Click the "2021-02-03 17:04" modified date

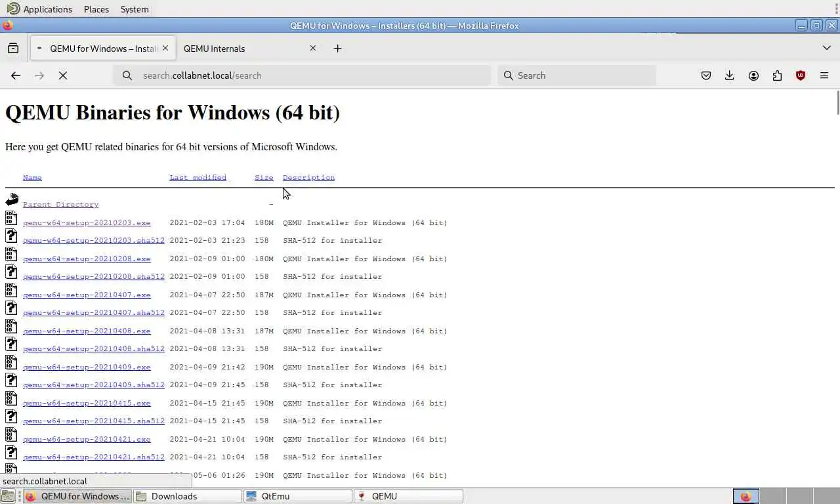pos(207,223)
